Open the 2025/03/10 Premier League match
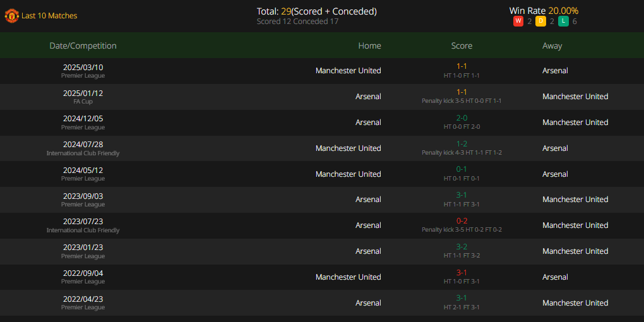Image resolution: width=644 pixels, height=322 pixels. point(322,71)
